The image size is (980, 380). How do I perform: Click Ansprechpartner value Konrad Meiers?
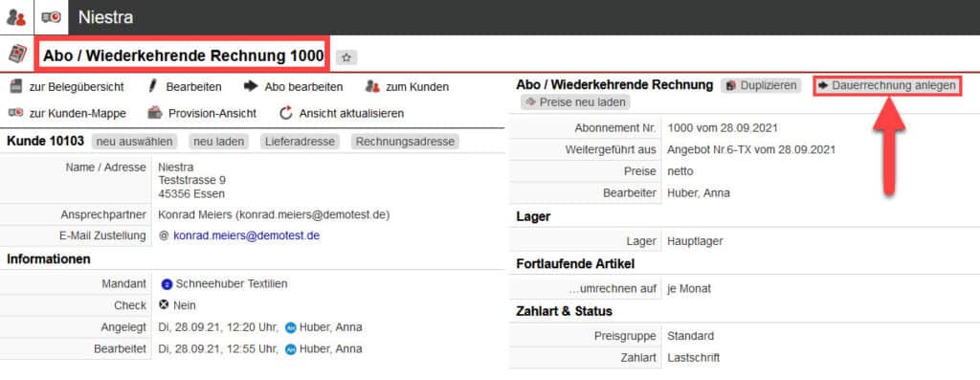(x=274, y=215)
